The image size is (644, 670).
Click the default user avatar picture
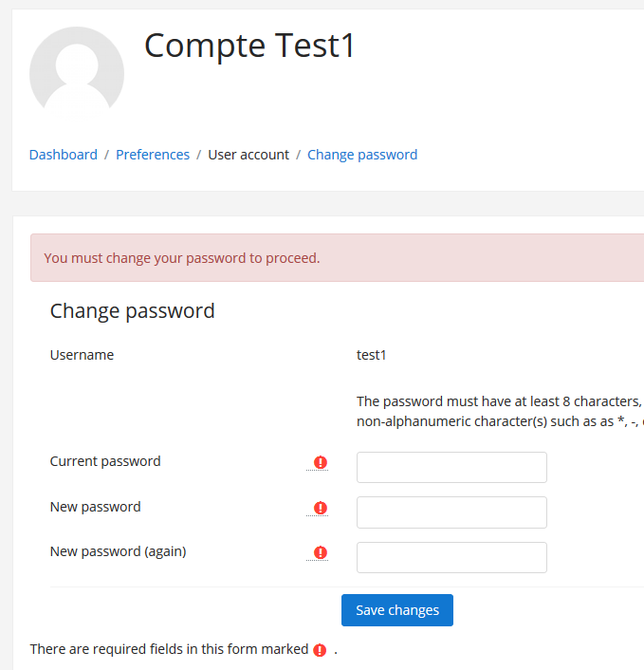tap(77, 73)
